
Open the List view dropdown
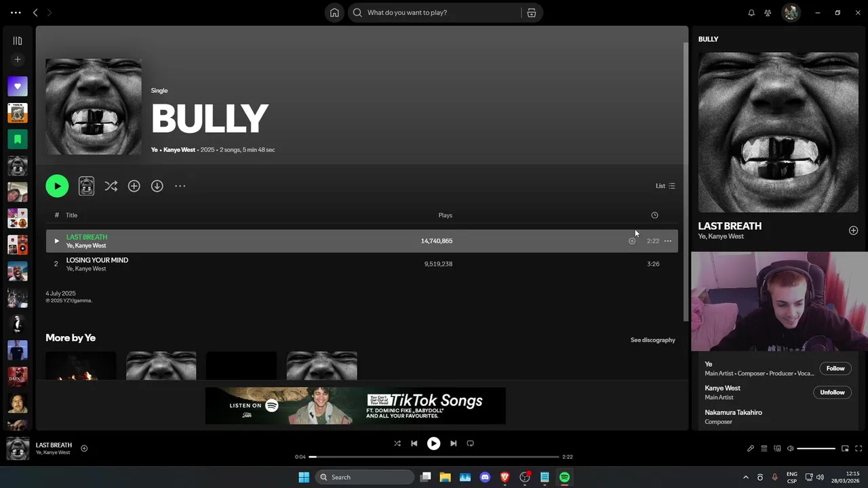click(x=665, y=186)
